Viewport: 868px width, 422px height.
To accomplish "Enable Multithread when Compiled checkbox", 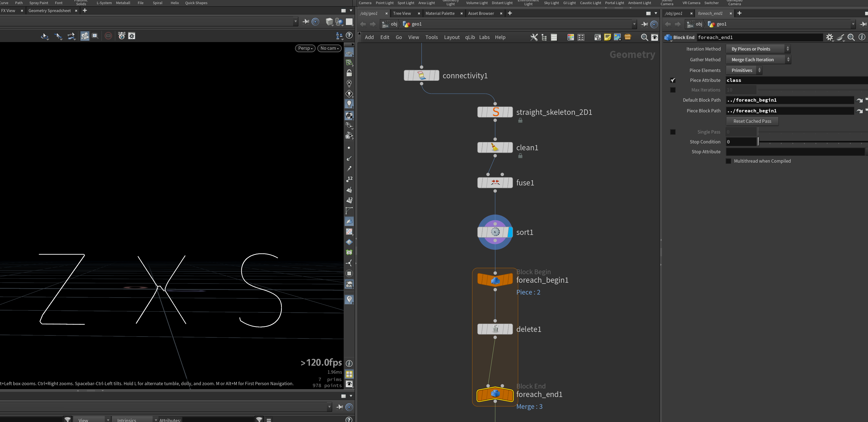I will 729,161.
